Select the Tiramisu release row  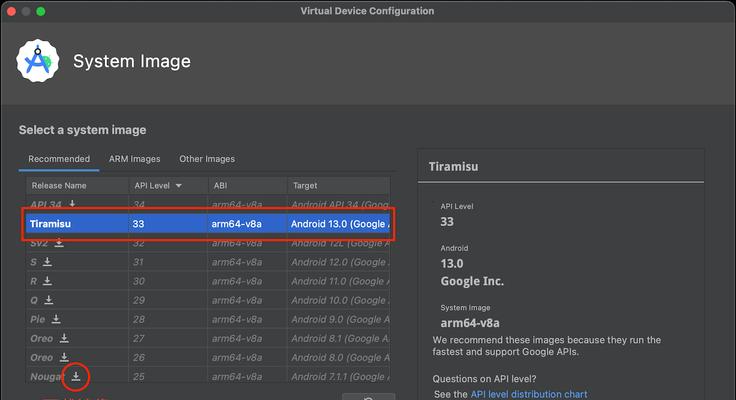click(208, 223)
